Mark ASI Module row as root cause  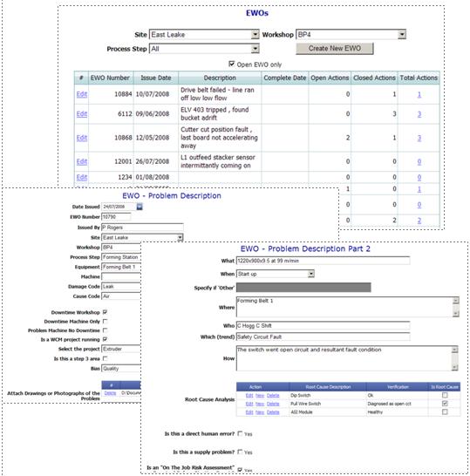pyautogui.click(x=445, y=412)
